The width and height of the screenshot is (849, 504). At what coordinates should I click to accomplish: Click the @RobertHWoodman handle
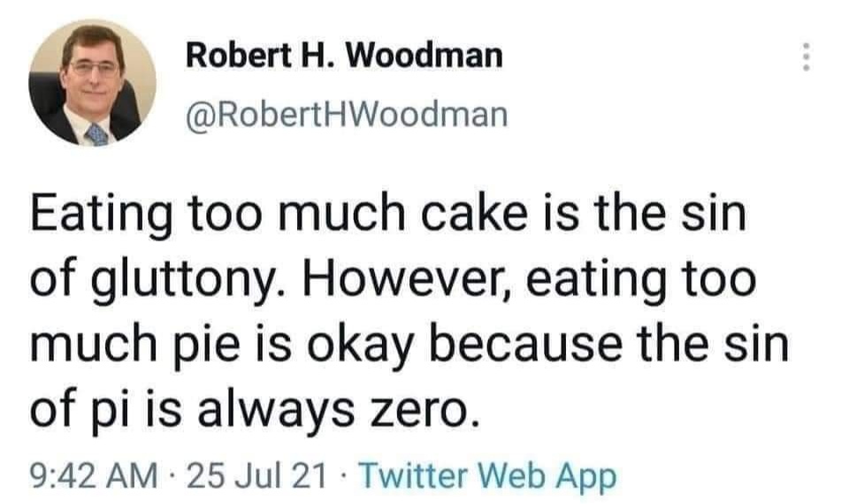click(347, 115)
